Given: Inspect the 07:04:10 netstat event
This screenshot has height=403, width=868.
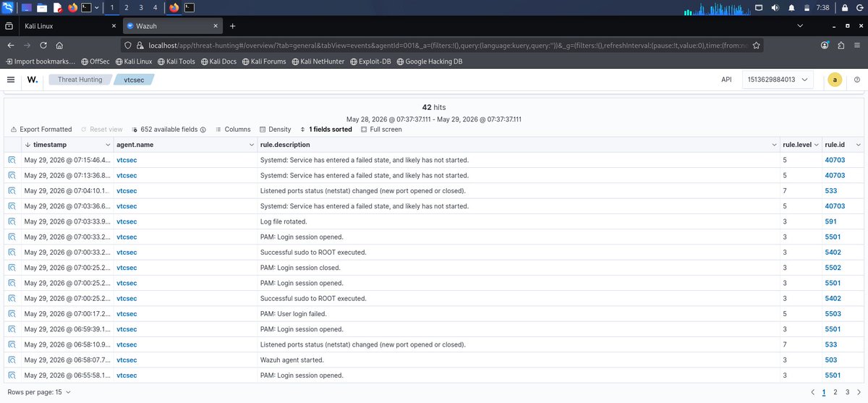Looking at the screenshot, I should [12, 191].
